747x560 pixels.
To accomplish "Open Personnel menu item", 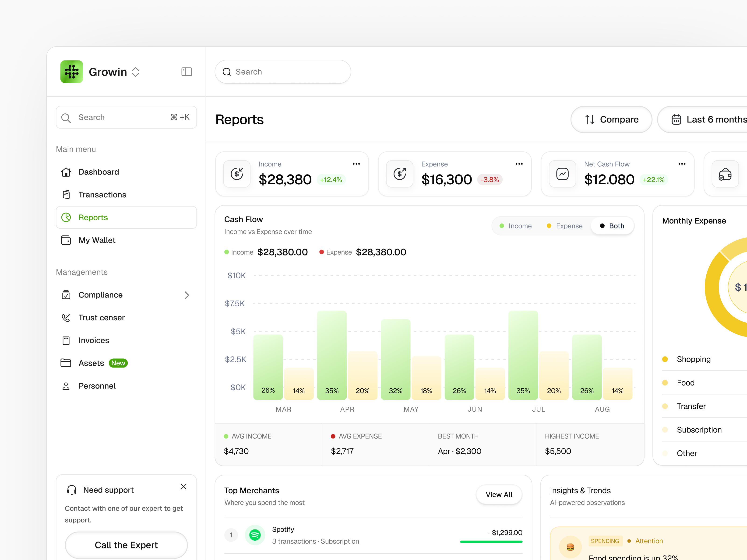I will tap(126, 386).
